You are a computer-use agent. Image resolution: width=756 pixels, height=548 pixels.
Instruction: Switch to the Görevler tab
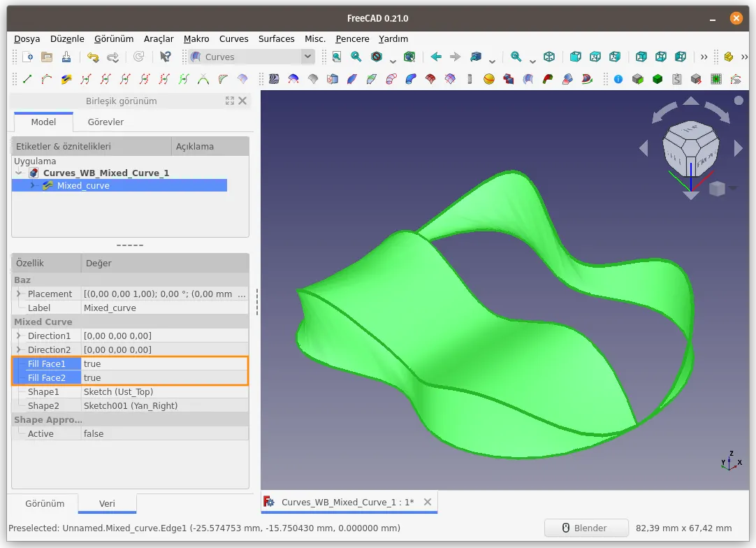click(106, 122)
